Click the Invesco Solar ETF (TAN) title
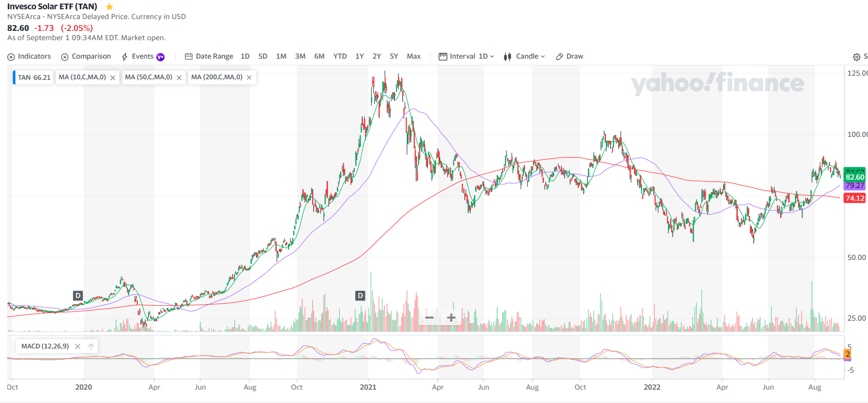This screenshot has width=868, height=403. point(52,7)
